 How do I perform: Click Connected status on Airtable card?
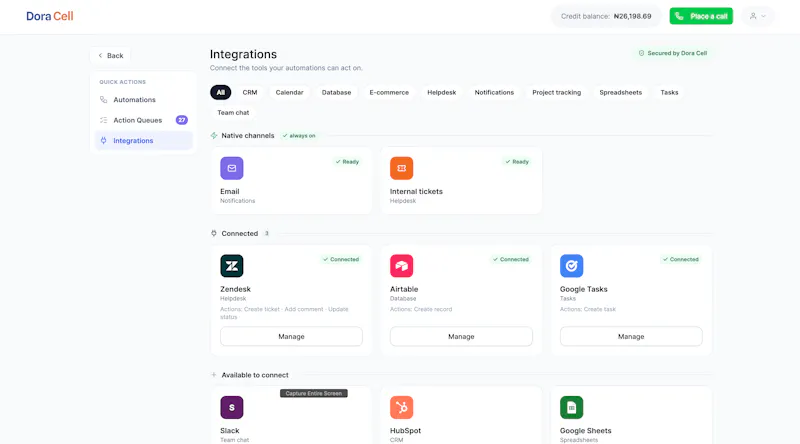pyautogui.click(x=511, y=259)
